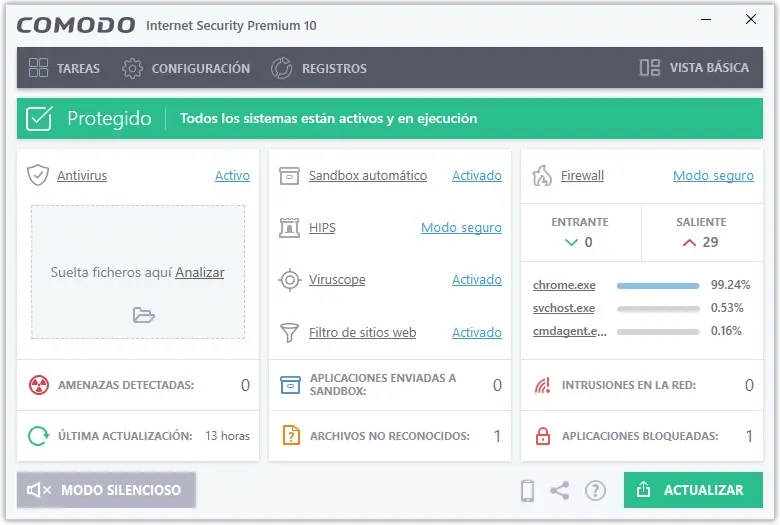Screen dimensions: 780x525
Task: Click Archivos No Reconocidos count 1
Action: tap(497, 436)
